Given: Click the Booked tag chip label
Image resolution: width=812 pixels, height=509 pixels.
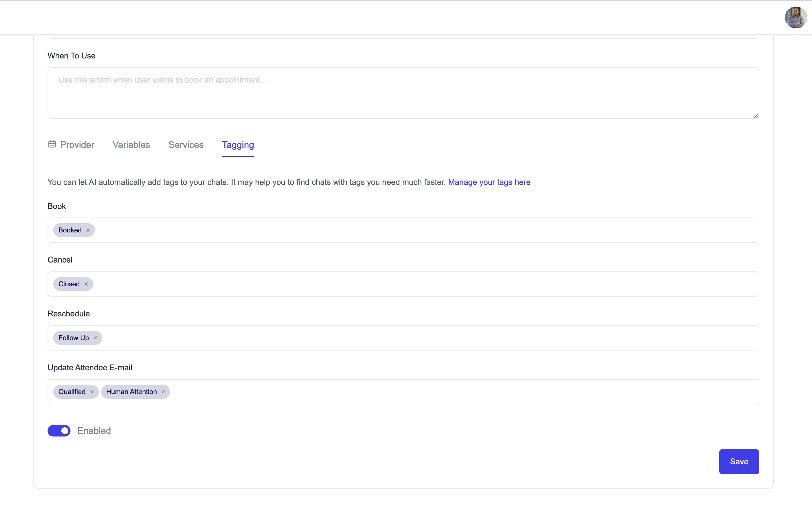Looking at the screenshot, I should 70,230.
